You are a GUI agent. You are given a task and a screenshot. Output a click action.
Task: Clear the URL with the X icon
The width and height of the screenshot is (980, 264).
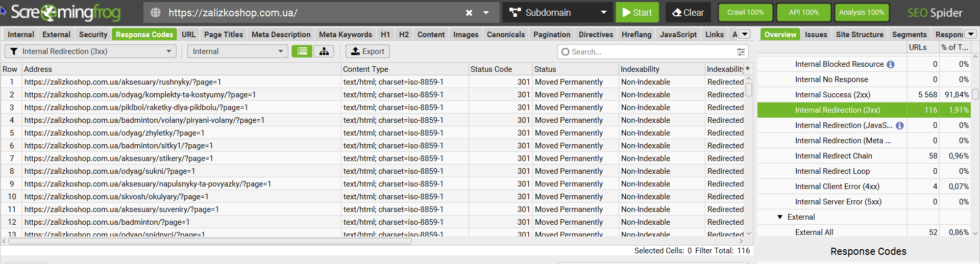[x=469, y=13]
